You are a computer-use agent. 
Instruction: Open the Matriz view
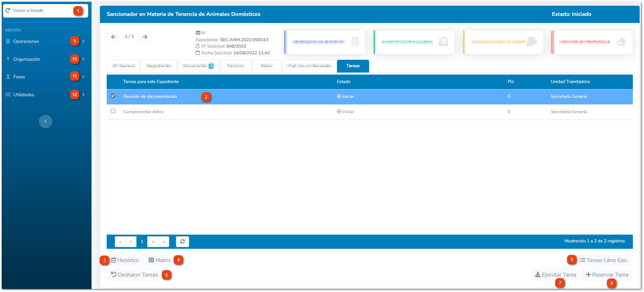point(159,260)
